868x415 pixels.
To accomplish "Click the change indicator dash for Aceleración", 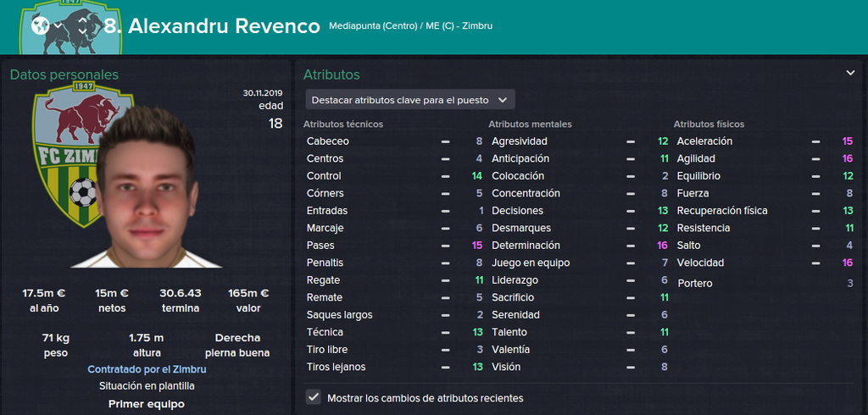I will pos(815,141).
